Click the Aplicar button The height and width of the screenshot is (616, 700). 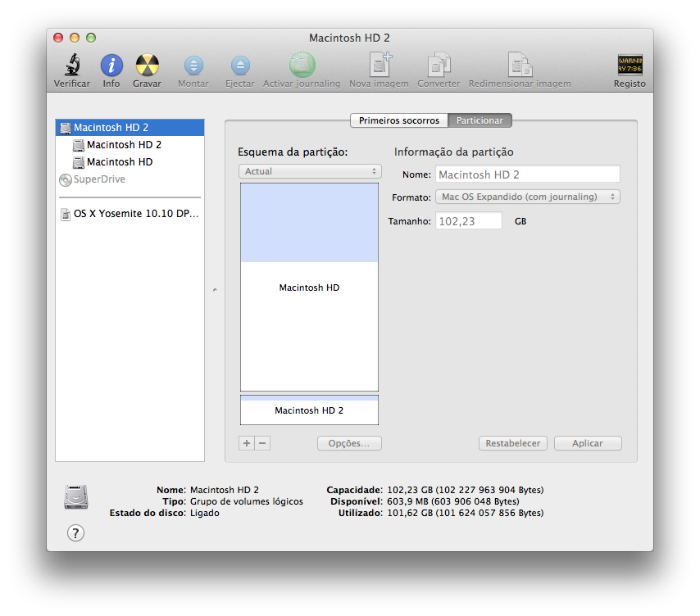pyautogui.click(x=588, y=443)
